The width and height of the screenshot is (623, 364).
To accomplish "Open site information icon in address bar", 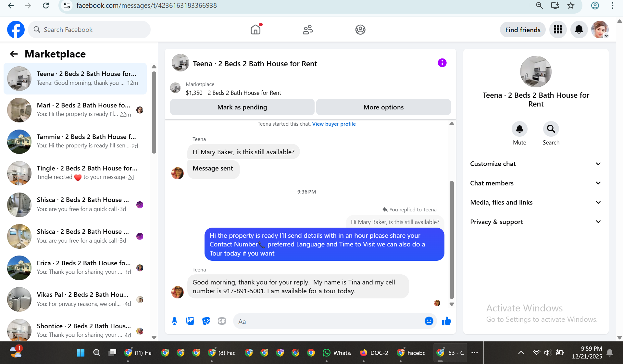I will click(x=67, y=6).
